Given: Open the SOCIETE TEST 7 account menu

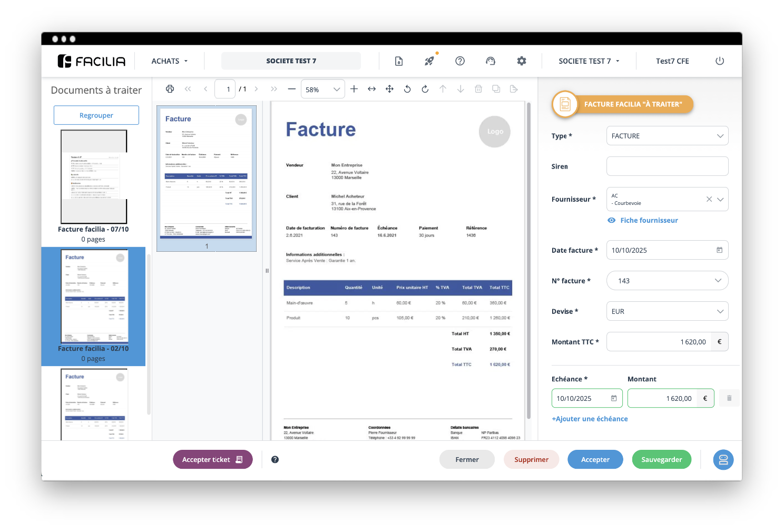Looking at the screenshot, I should [589, 61].
